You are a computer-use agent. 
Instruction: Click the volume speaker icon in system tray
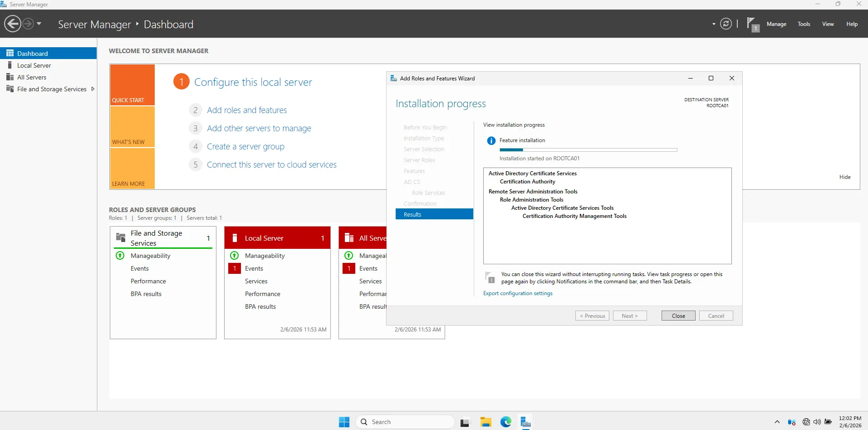click(817, 422)
